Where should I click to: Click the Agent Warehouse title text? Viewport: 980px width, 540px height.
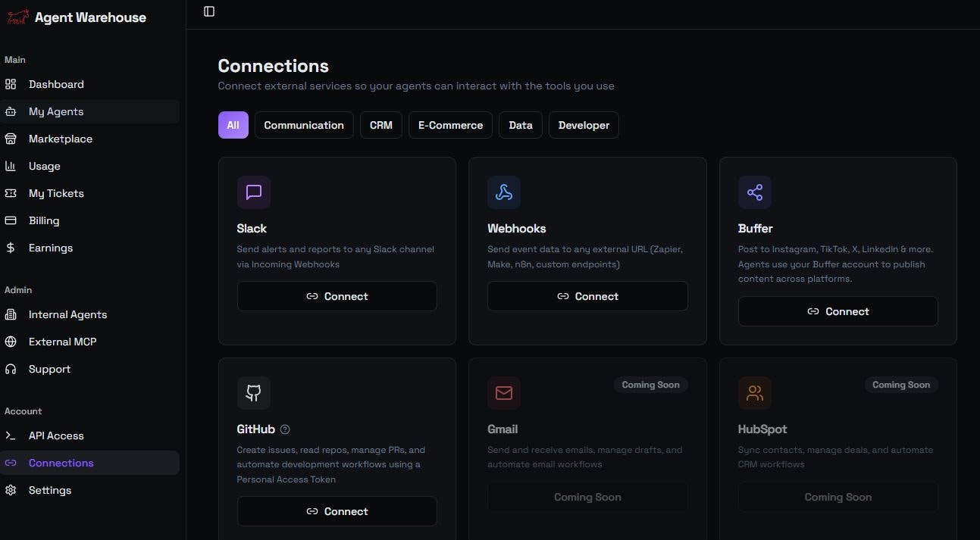pos(90,17)
